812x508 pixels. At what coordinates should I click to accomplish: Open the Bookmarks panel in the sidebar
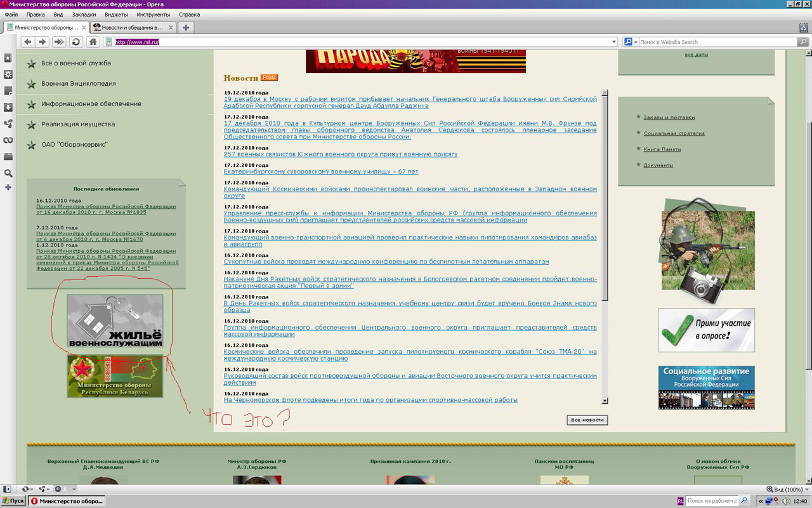(8, 58)
